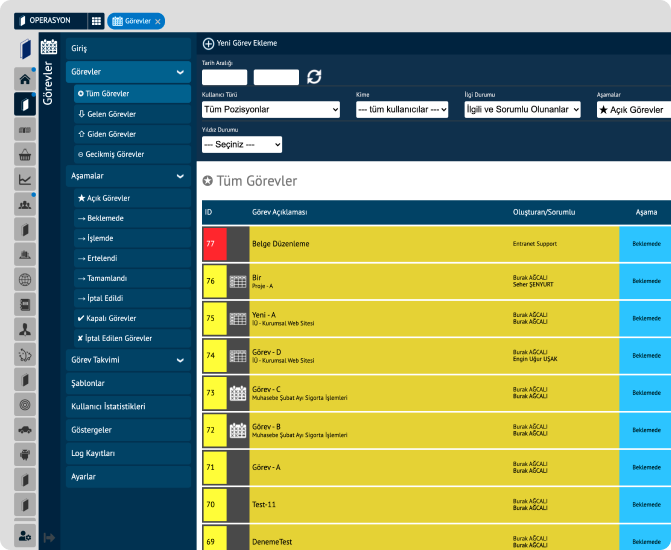Click the blue Beklemede cell for Belge Düzenleme

(x=646, y=244)
